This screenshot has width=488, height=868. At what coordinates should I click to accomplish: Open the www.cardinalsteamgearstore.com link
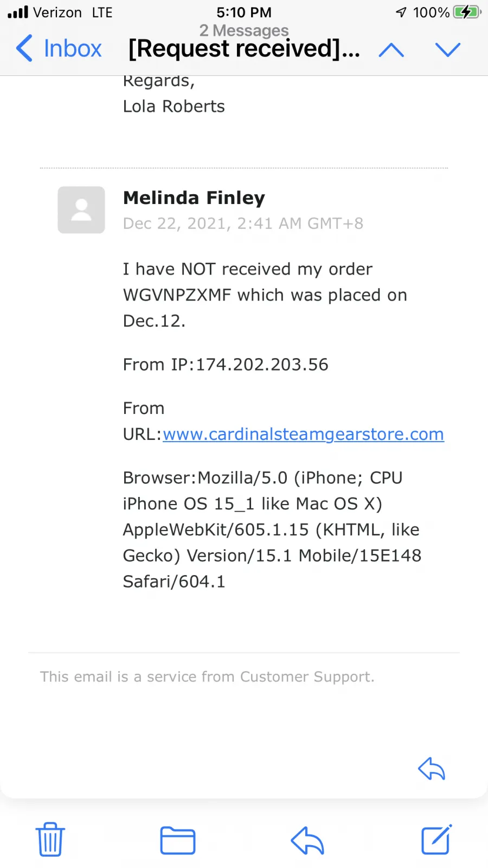303,434
